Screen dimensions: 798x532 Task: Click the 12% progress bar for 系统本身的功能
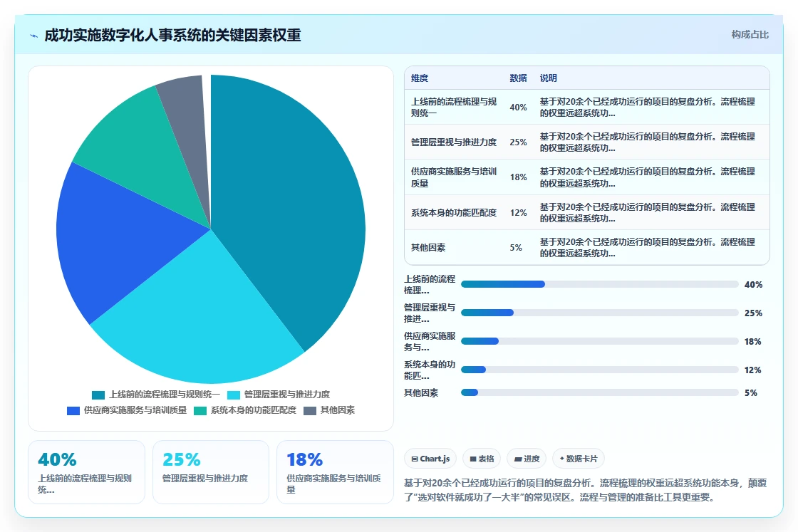599,370
